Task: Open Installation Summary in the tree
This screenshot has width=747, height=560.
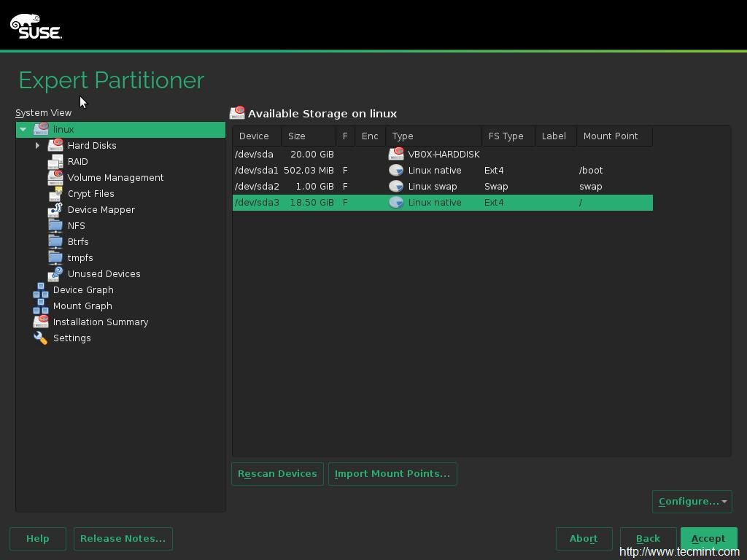Action: (101, 322)
